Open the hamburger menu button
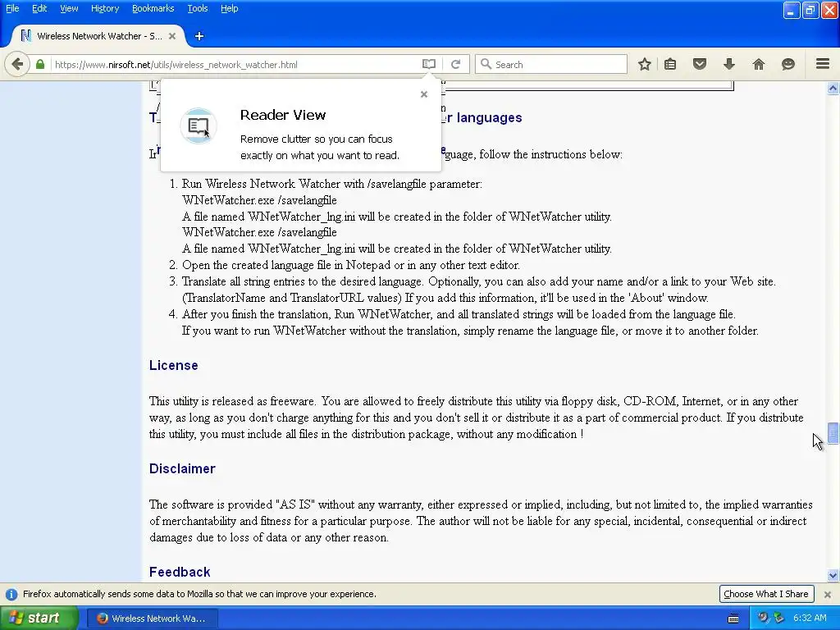840x630 pixels. pos(823,64)
